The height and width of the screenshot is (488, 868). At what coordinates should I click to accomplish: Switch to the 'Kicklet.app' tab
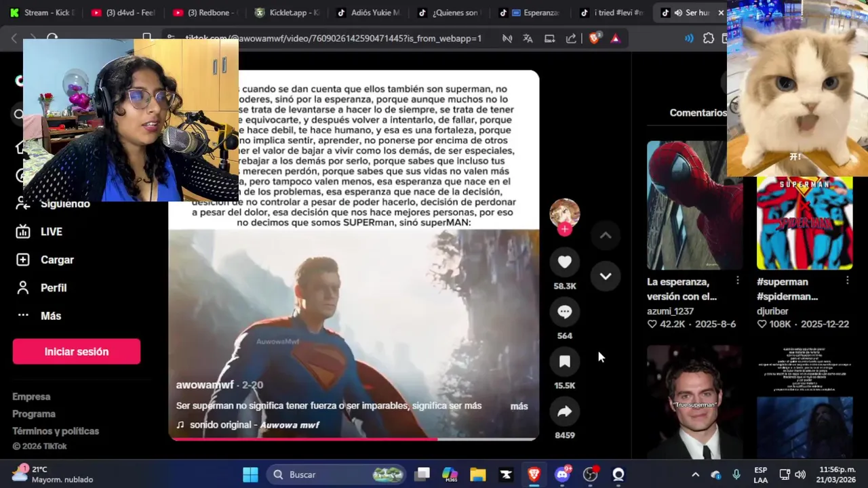pyautogui.click(x=288, y=12)
